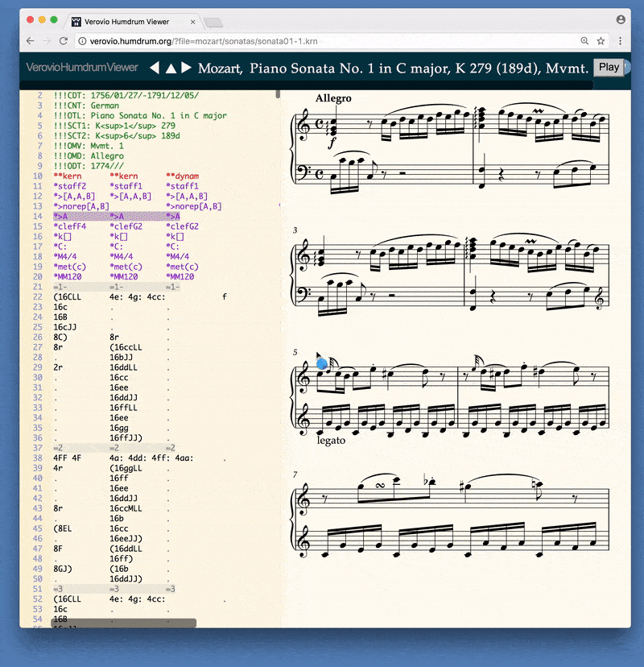
Task: Click the '*cleff4' token in the editor
Action: point(70,226)
